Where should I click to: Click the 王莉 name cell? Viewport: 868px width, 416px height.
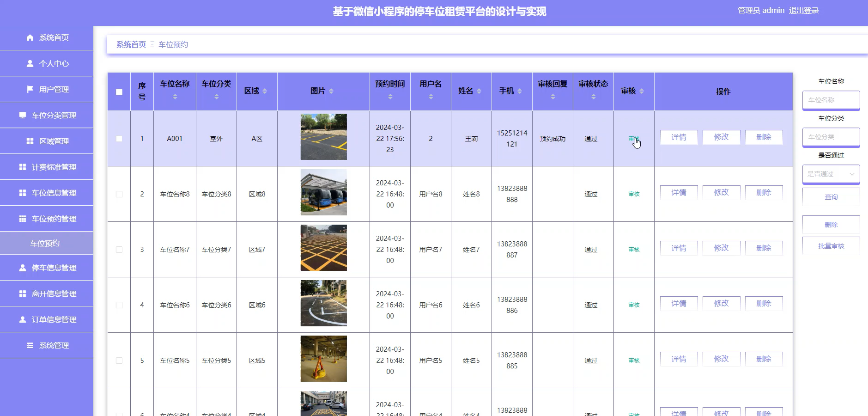tap(471, 139)
